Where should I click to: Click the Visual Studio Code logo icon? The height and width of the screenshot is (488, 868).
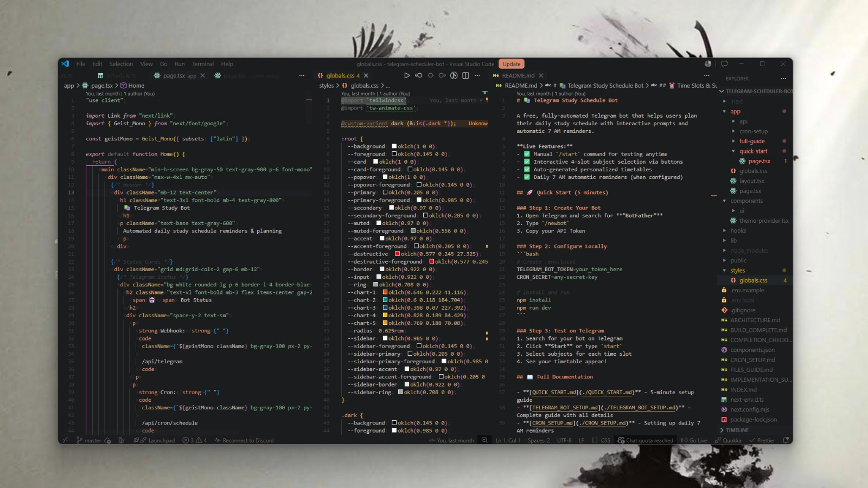[65, 64]
